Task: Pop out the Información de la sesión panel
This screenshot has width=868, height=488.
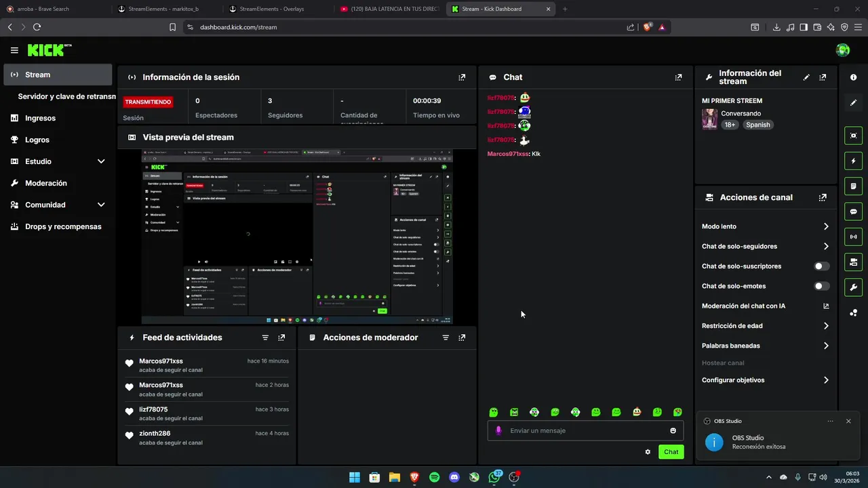Action: click(x=462, y=77)
